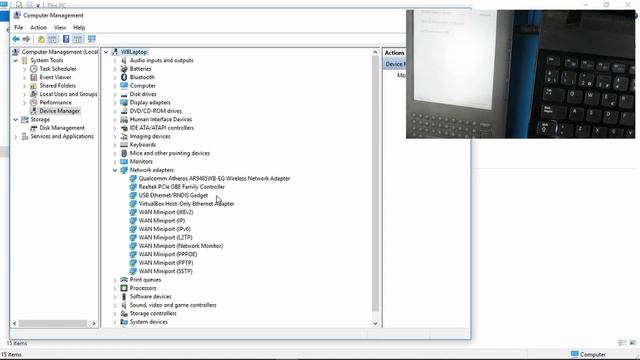Viewport: 640px width, 360px height.
Task: Click the Up one level folder icon
Action: pyautogui.click(x=41, y=39)
